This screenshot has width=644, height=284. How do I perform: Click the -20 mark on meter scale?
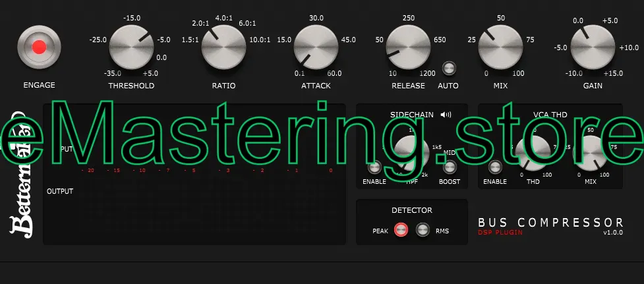coord(88,170)
